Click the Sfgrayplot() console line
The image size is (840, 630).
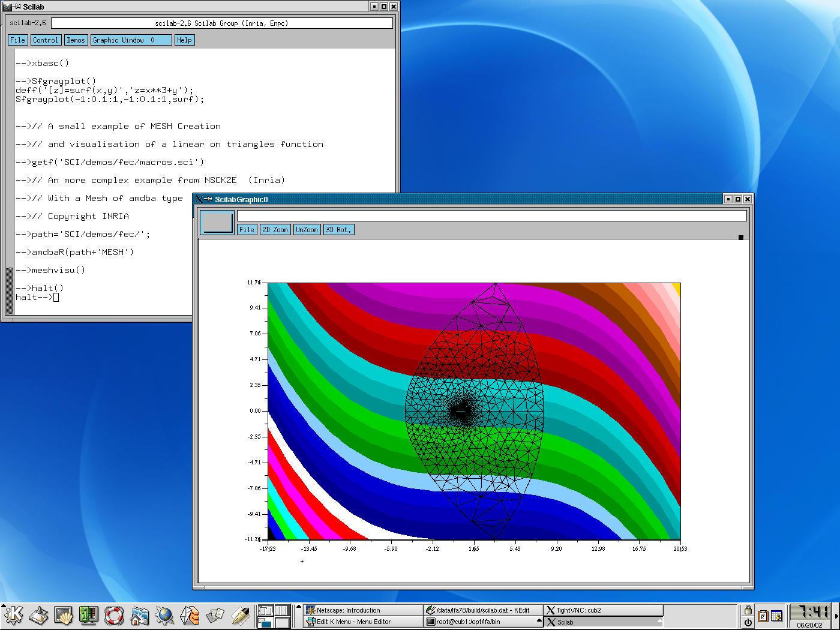[56, 81]
